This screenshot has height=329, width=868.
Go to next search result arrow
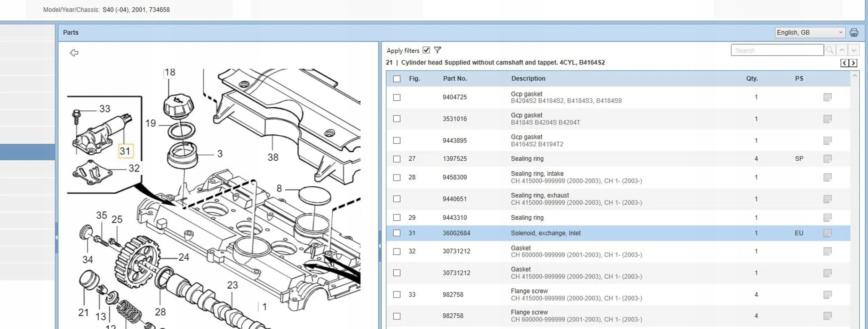coord(854,50)
